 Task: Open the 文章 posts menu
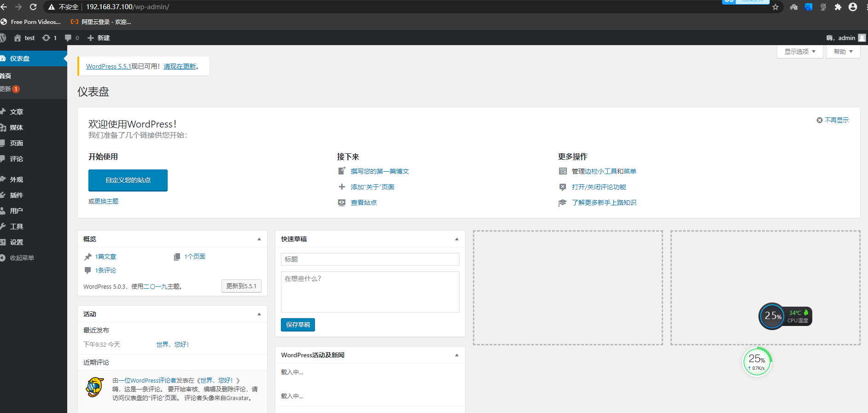[34, 112]
